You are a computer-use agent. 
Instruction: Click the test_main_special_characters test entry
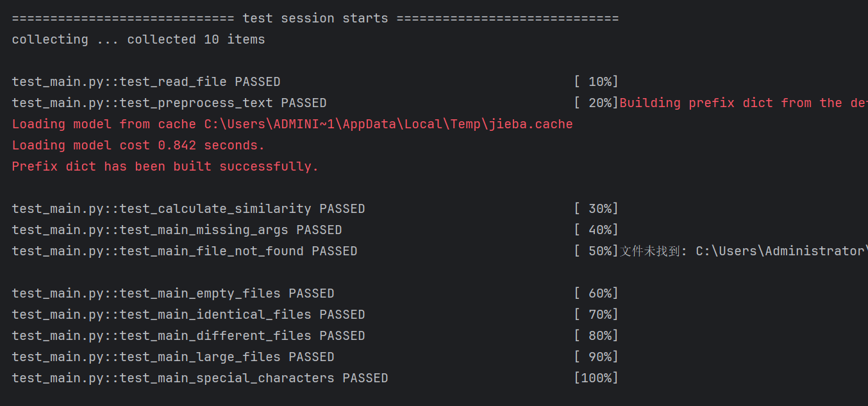click(199, 378)
